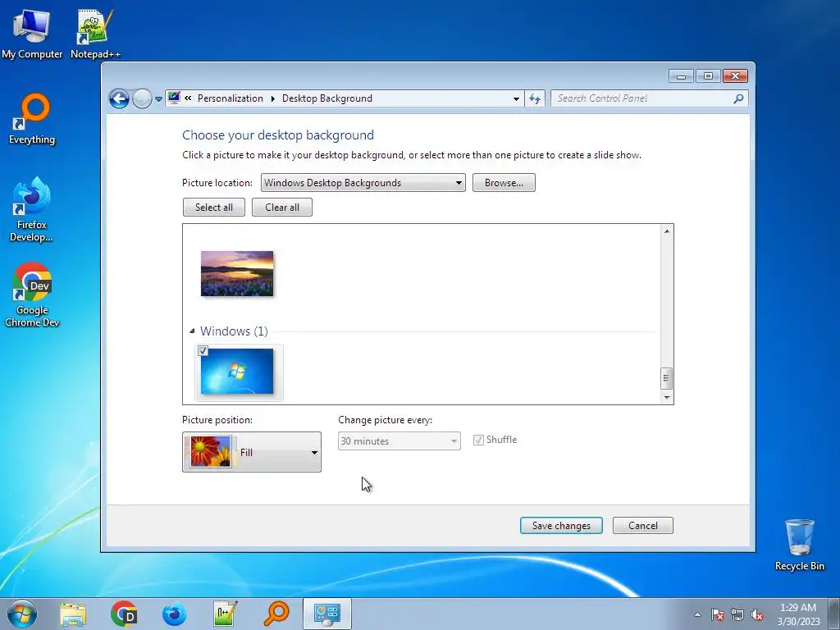Open the Change picture every dropdown
This screenshot has height=630, width=840.
399,441
